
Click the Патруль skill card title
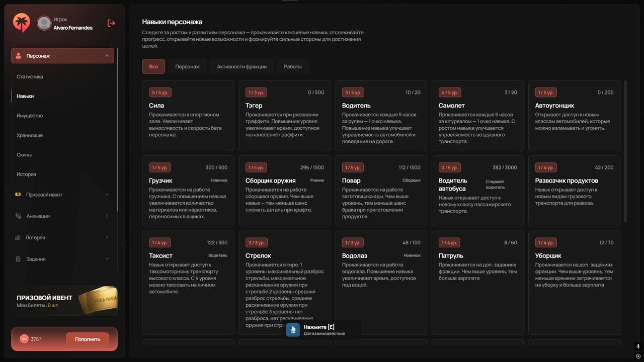click(x=451, y=255)
